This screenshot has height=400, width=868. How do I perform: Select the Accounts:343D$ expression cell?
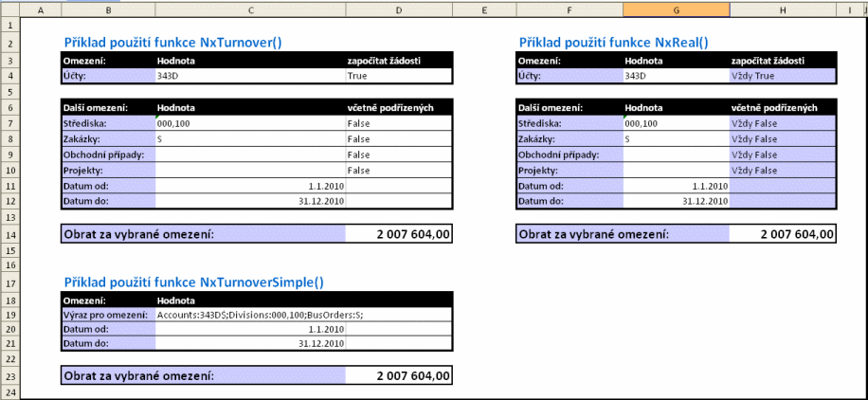coord(249,313)
